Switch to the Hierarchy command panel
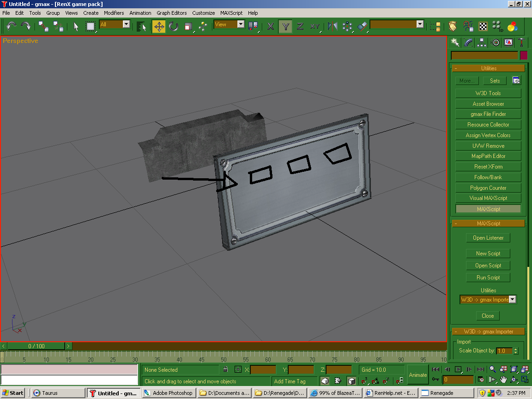Viewport: 532px width, 399px height. point(482,42)
